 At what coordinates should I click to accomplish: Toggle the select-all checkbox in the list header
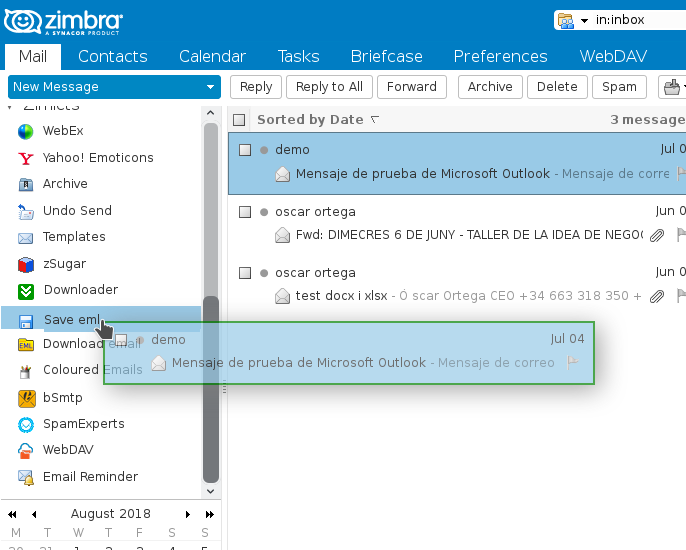click(239, 120)
